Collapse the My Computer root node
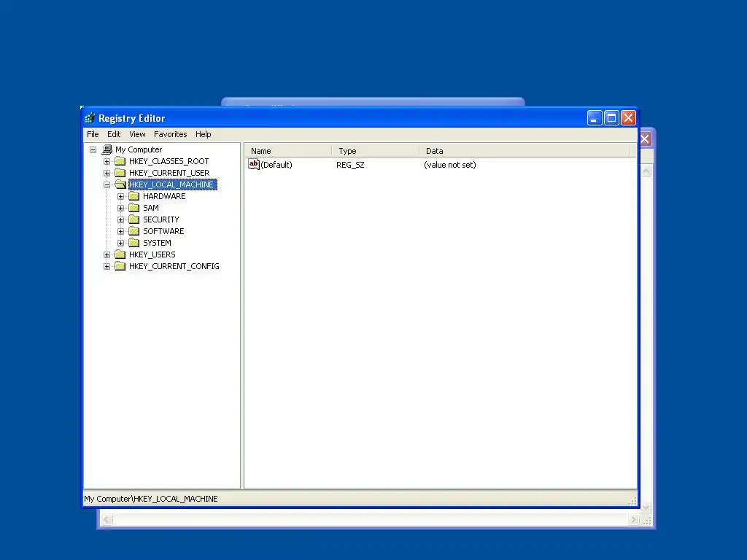Image resolution: width=747 pixels, height=560 pixels. [93, 149]
